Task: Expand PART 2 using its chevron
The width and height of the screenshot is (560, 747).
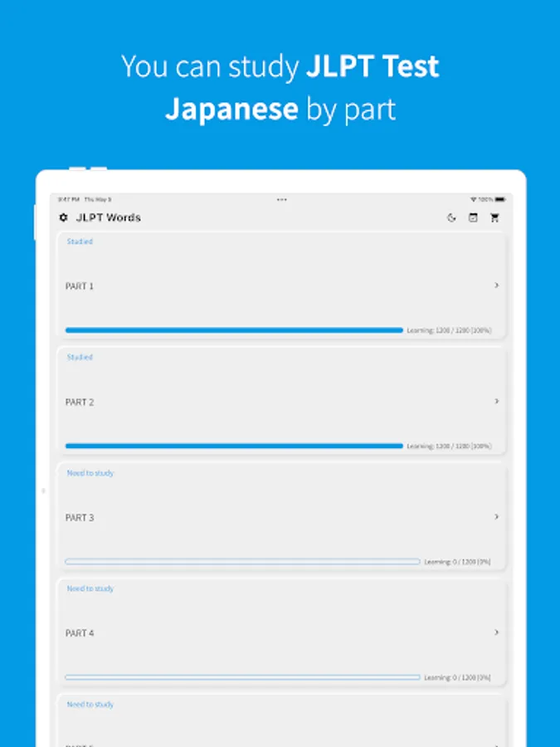Action: click(x=496, y=401)
